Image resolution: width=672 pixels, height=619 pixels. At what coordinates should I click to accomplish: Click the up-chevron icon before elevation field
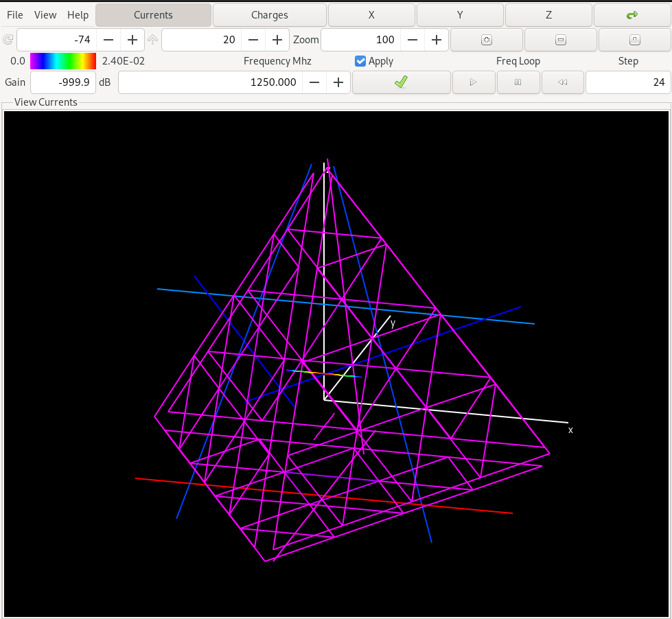point(152,39)
